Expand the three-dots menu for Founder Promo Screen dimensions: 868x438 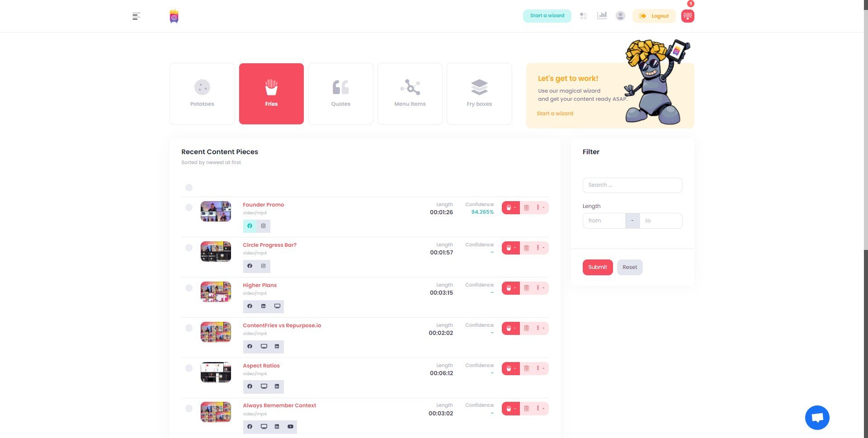[540, 208]
